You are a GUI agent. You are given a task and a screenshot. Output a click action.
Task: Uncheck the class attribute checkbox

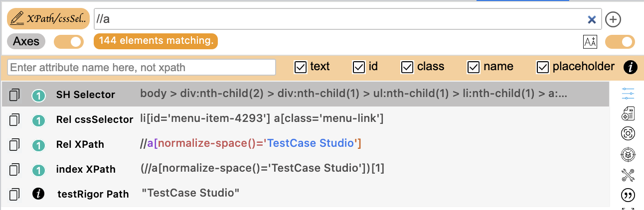pos(407,67)
